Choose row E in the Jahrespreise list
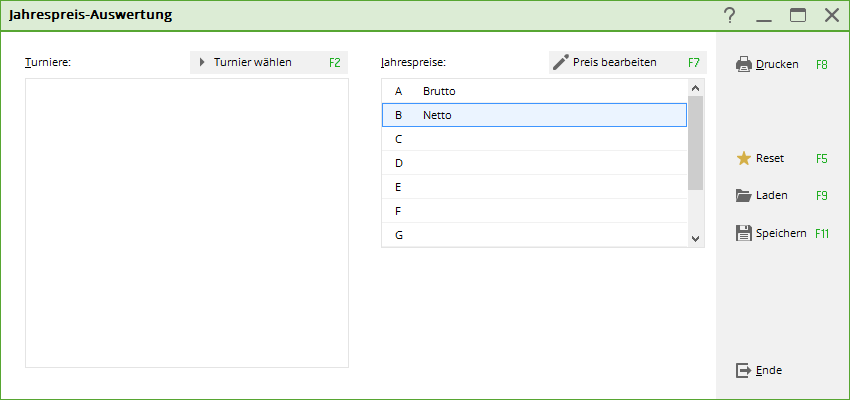The width and height of the screenshot is (850, 400). pos(534,187)
